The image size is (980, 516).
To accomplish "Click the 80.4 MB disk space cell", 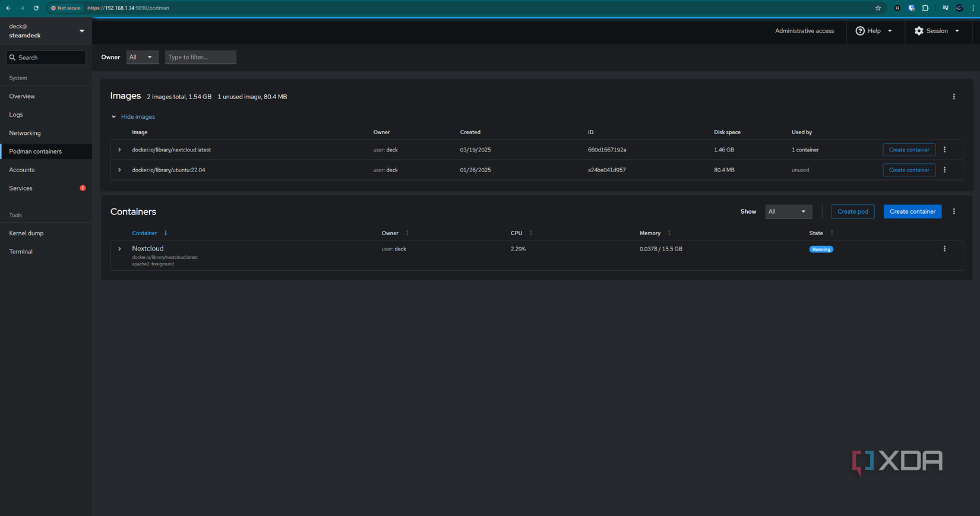I will click(x=724, y=170).
